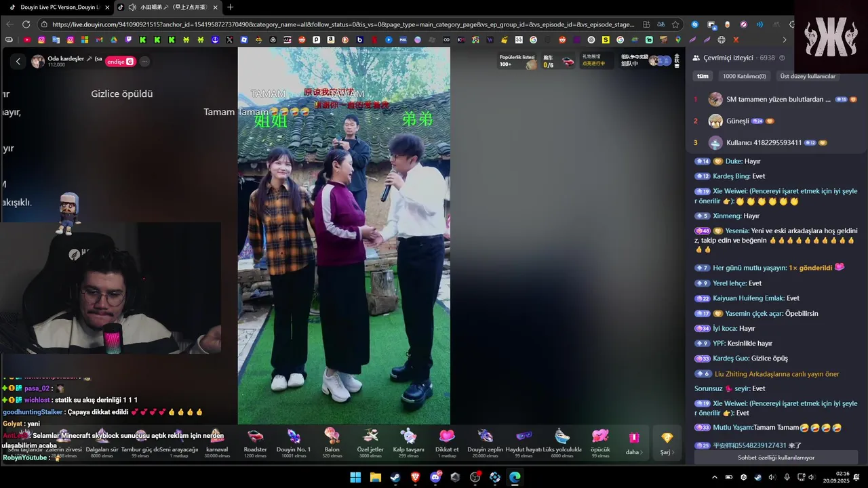
Task: Open the Üst düzey kullanıcılar tab
Action: pos(808,76)
